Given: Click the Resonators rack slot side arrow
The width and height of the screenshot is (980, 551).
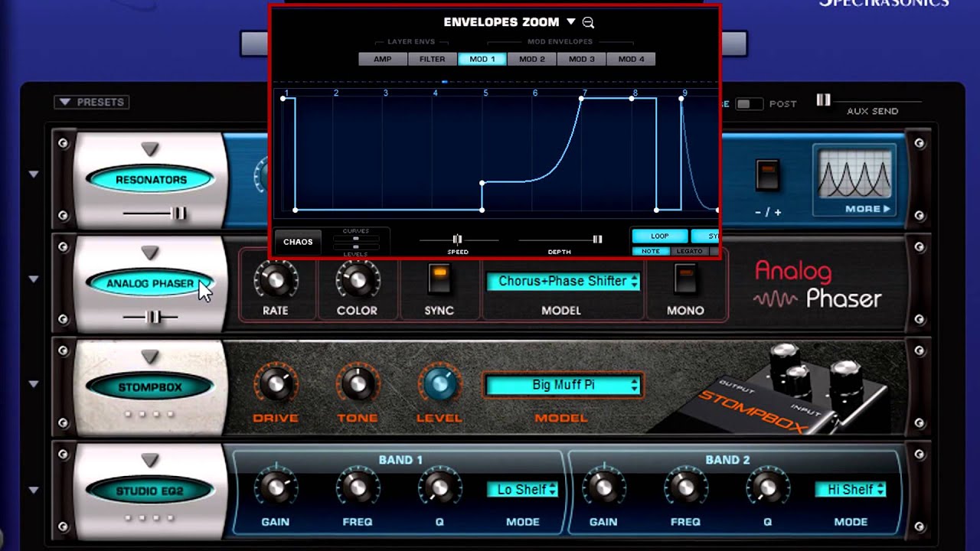Looking at the screenshot, I should click(x=33, y=174).
